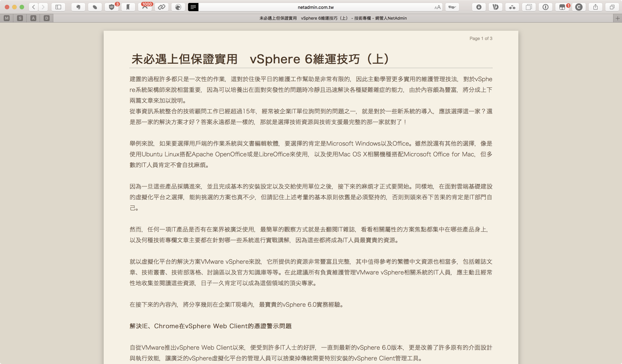
Task: Select the M favorites bar item
Action: point(7,18)
